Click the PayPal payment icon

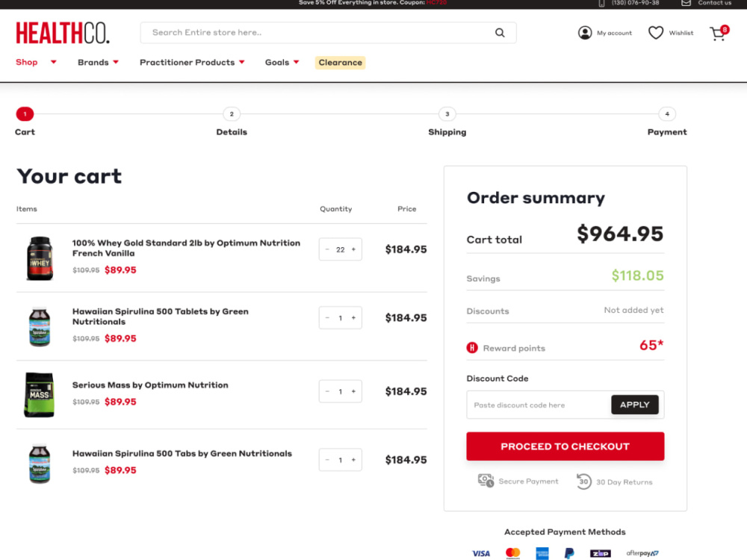(x=568, y=553)
